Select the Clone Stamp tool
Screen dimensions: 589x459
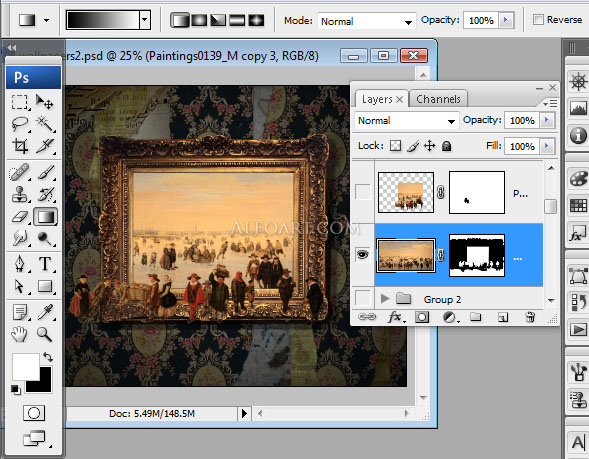pyautogui.click(x=20, y=195)
